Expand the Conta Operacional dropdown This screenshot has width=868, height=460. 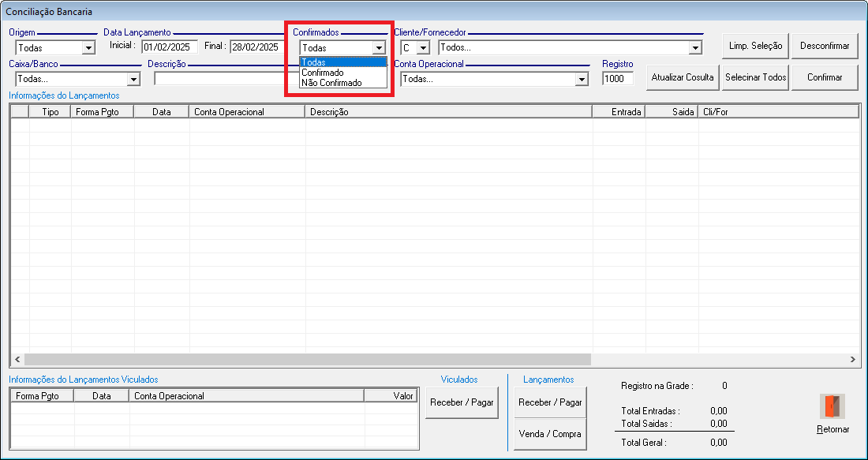click(x=582, y=80)
